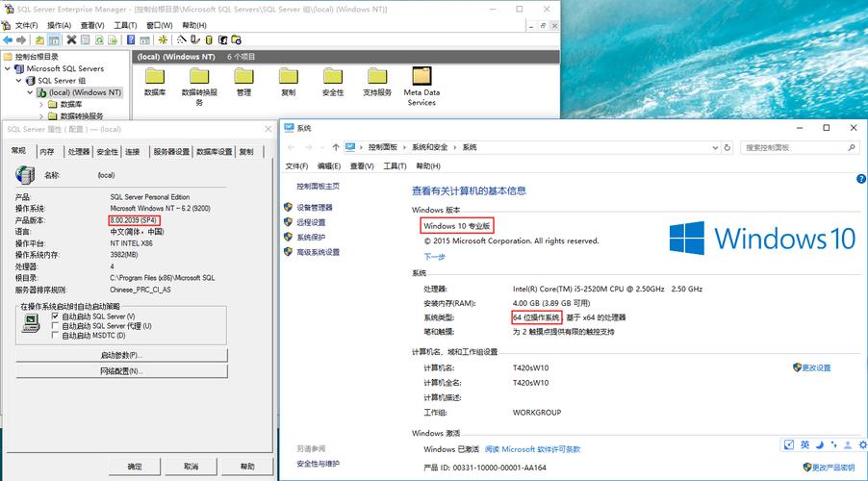Image resolution: width=868 pixels, height=481 pixels.
Task: Open the 数据库 folder in right pane
Action: [x=155, y=82]
